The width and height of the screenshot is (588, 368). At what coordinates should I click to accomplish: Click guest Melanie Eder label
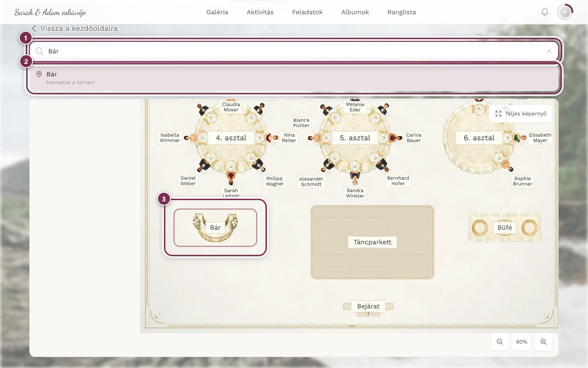[355, 107]
